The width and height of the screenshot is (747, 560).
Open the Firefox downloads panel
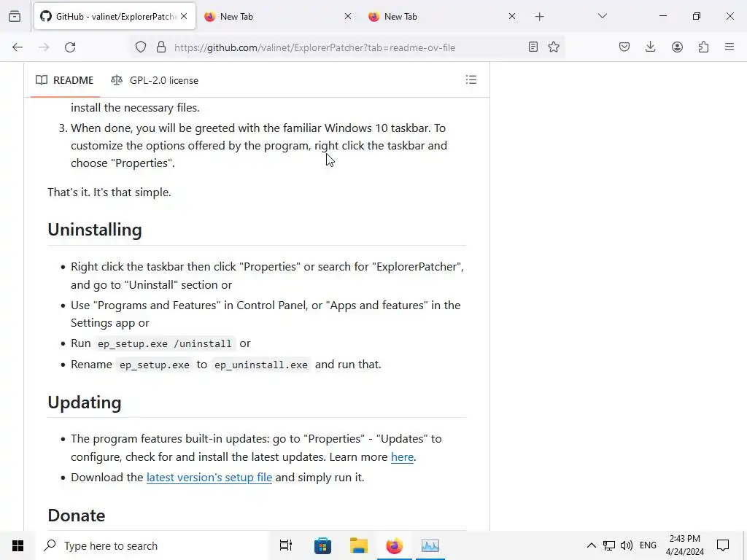point(650,47)
